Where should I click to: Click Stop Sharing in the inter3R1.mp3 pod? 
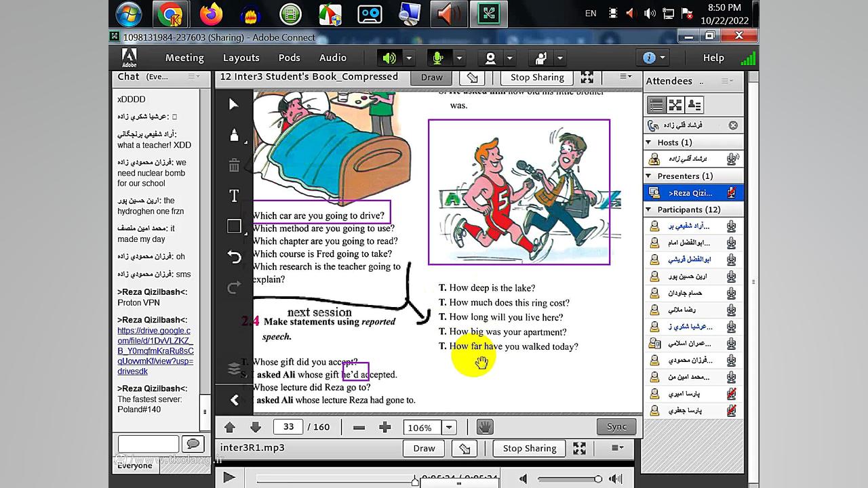pyautogui.click(x=530, y=448)
